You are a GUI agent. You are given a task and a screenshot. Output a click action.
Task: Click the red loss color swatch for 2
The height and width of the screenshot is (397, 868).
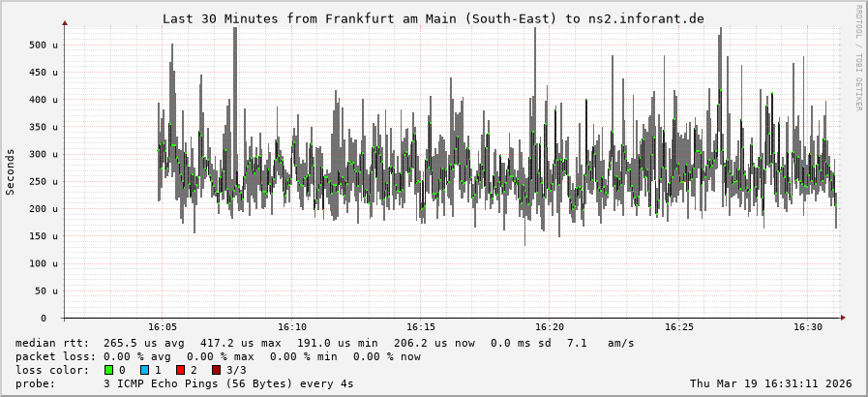(x=180, y=370)
